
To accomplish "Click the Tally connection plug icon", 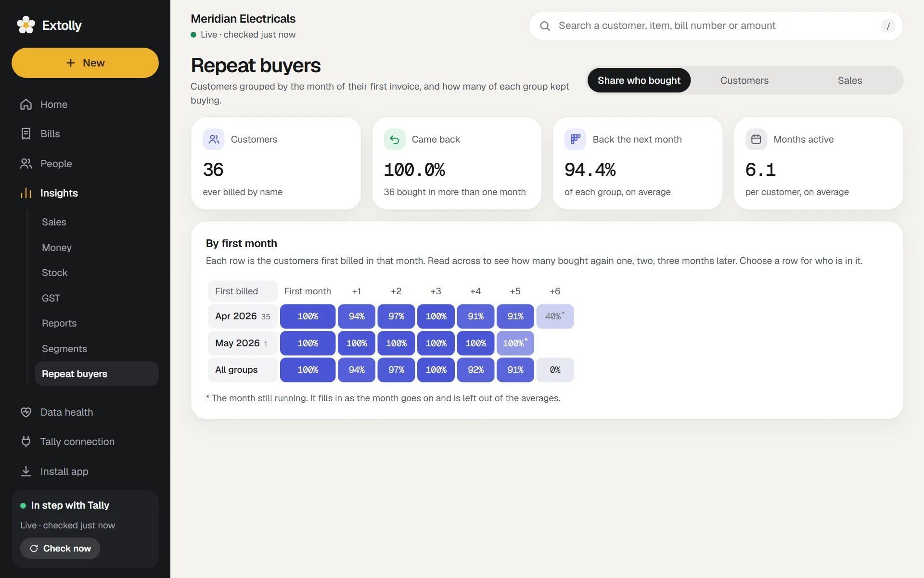I will tap(26, 442).
